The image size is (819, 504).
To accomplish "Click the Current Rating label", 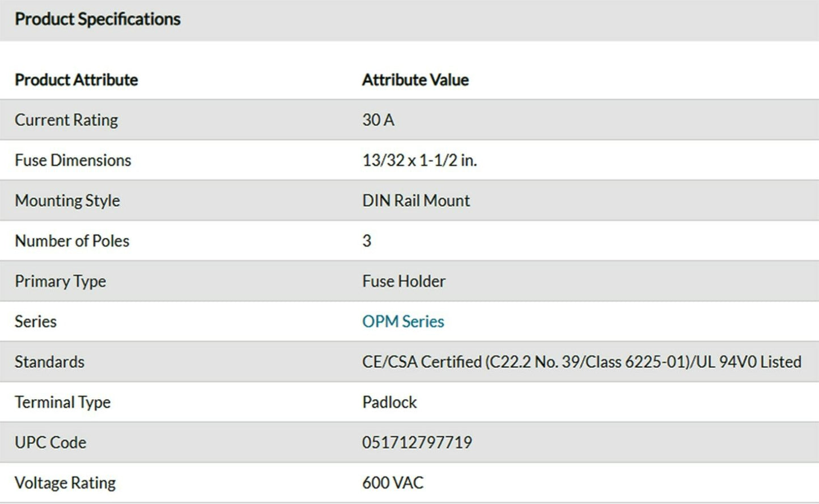I will click(x=66, y=120).
